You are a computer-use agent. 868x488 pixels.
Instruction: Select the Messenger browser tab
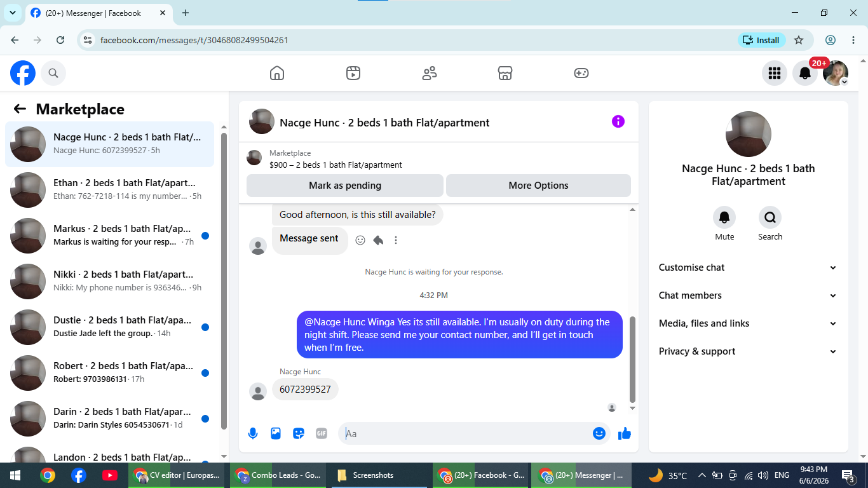[x=98, y=13]
